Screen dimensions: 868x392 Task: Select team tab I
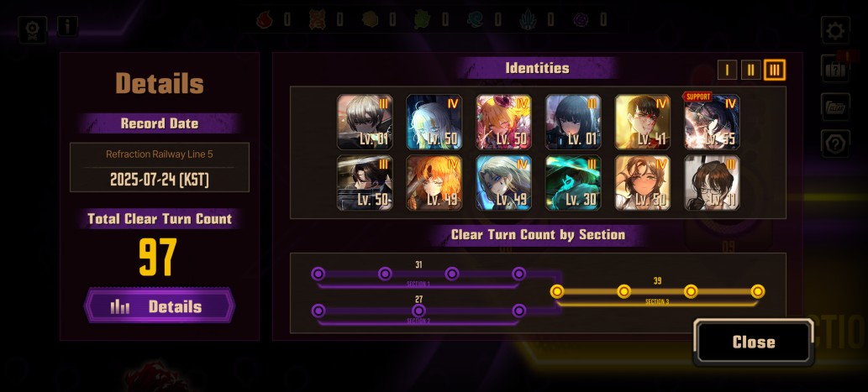727,71
